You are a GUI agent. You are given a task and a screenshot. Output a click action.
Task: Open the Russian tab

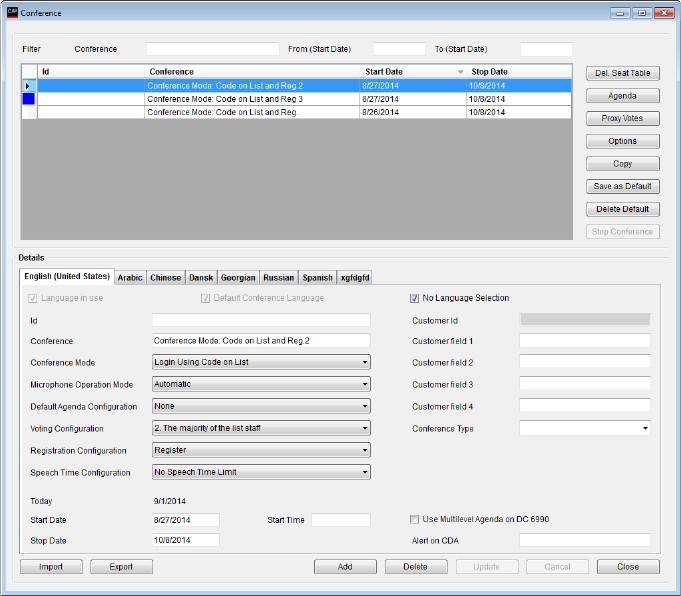click(278, 278)
